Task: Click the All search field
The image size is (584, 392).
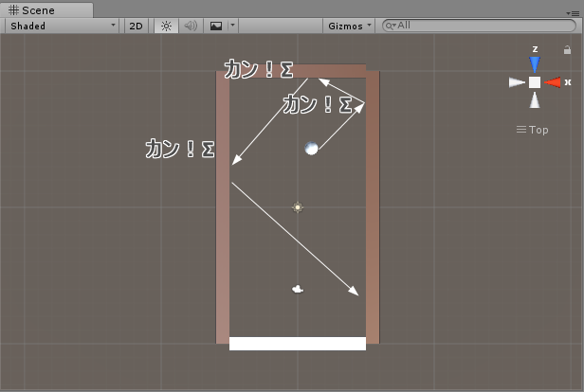Action: [x=480, y=26]
